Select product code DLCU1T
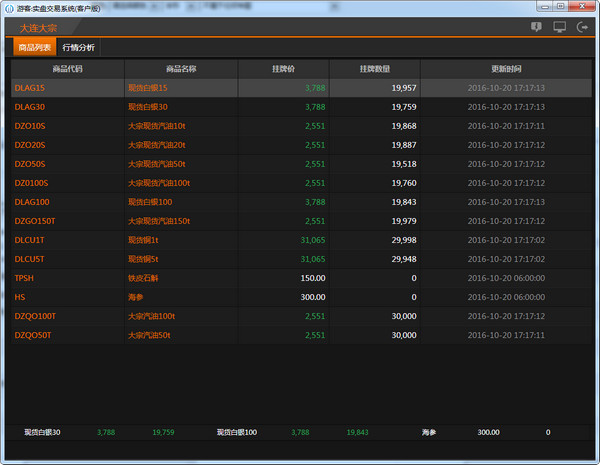The image size is (600, 465). click(x=29, y=240)
